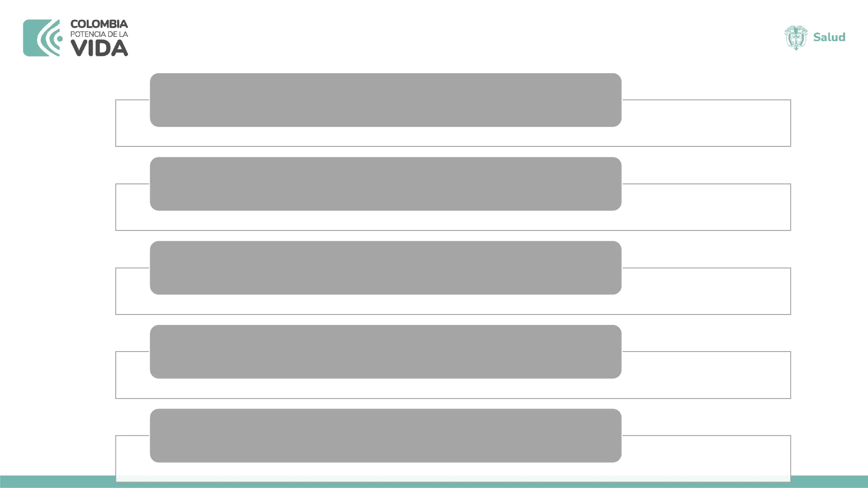Select the second gray rounded bar
Viewport: 868px width, 488px height.
(x=385, y=184)
